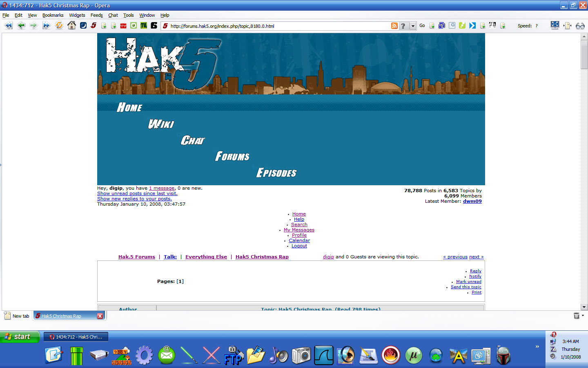Expand hidden taskbar items chevron
The height and width of the screenshot is (368, 588).
(537, 346)
